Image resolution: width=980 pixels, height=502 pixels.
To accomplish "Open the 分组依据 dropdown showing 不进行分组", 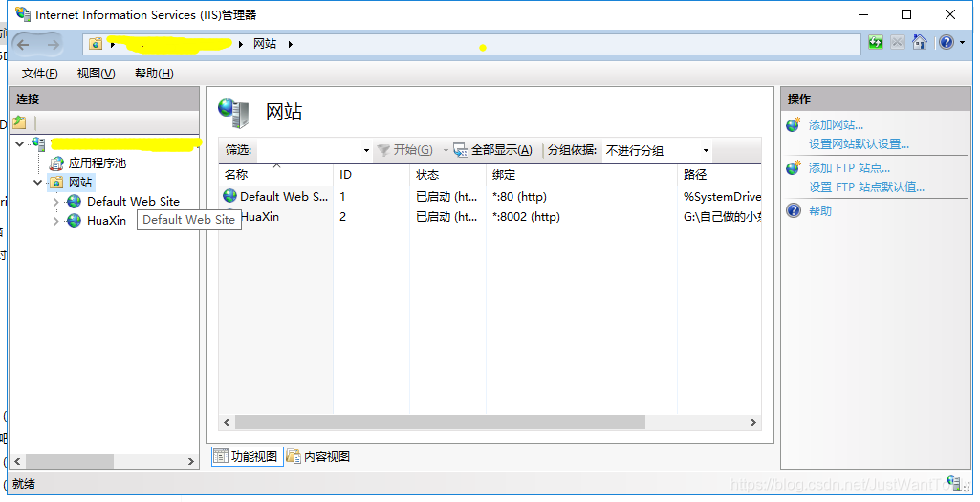I will click(x=657, y=151).
